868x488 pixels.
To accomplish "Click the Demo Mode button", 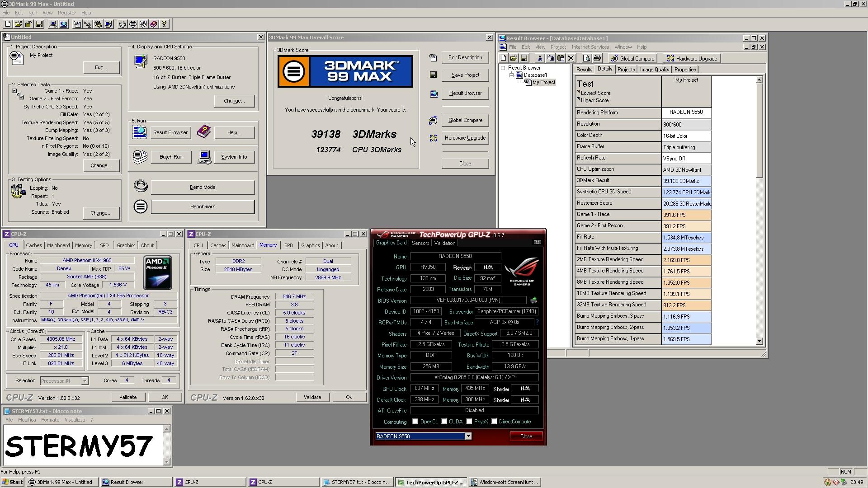I will [203, 187].
